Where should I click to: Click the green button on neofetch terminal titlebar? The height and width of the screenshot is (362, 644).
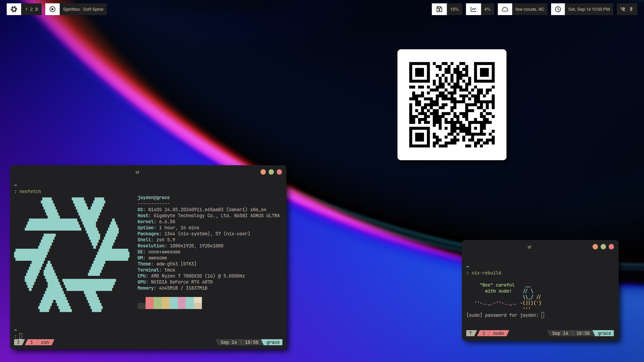point(271,172)
